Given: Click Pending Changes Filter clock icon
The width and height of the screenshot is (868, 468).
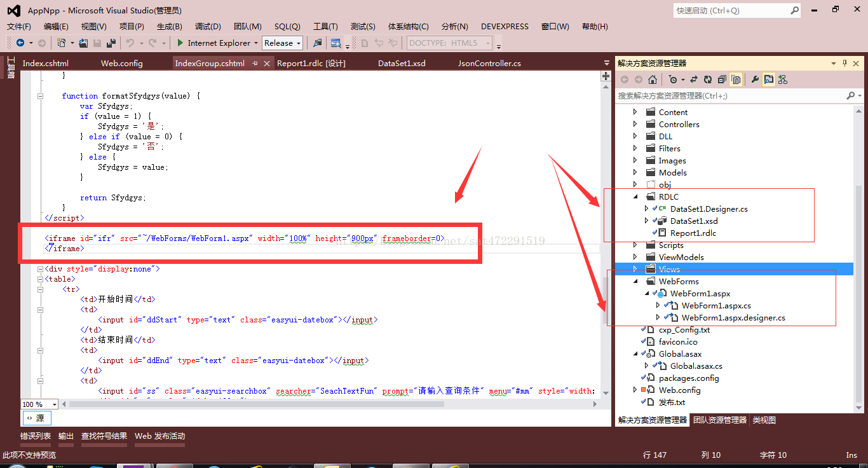Looking at the screenshot, I should click(x=673, y=79).
